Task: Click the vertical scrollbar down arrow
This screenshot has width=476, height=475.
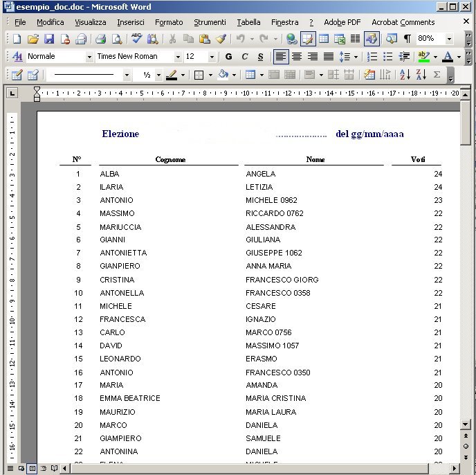Action: pyautogui.click(x=466, y=424)
